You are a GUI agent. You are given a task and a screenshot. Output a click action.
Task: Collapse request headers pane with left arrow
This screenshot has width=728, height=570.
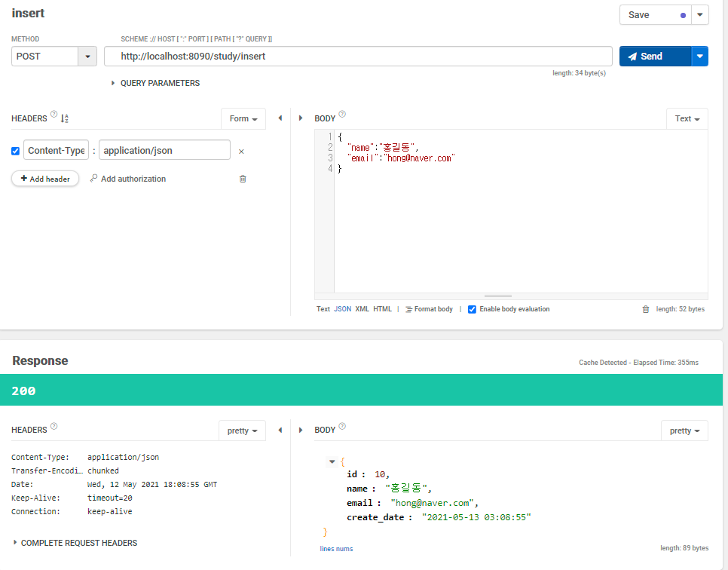tap(280, 118)
